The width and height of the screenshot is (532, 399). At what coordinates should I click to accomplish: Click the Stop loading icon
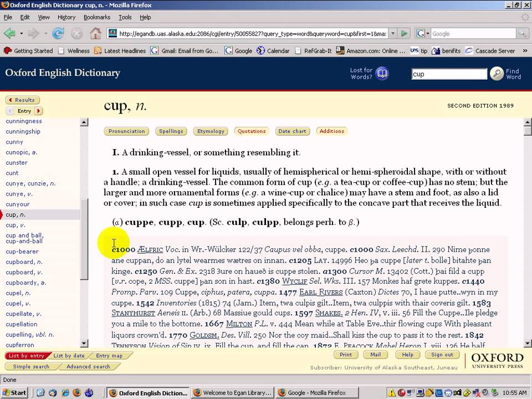[76, 33]
